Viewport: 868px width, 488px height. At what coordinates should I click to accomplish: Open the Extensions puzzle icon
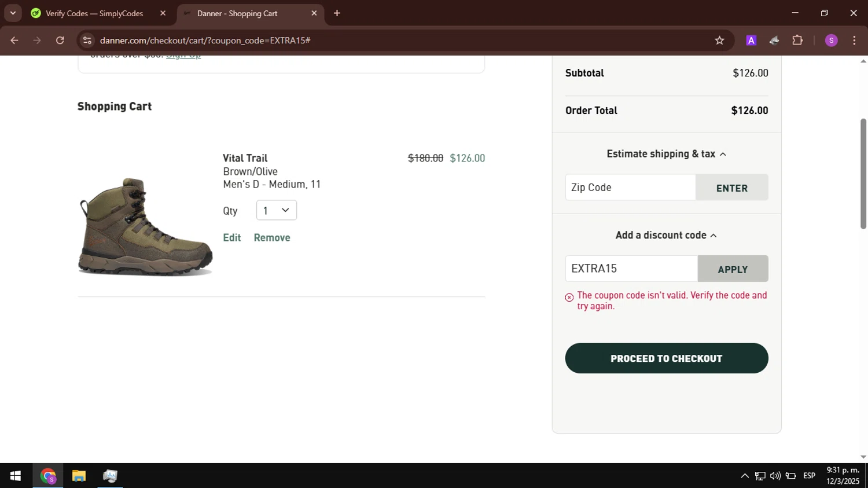(x=797, y=41)
